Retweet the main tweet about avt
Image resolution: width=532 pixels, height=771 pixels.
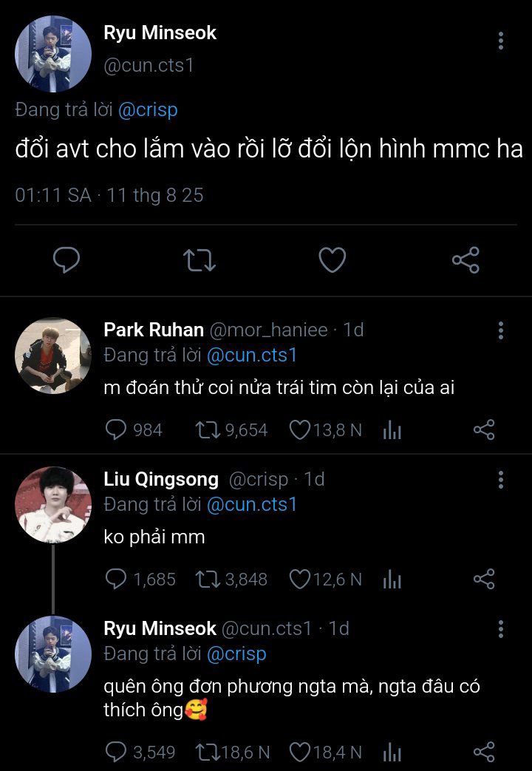point(199,259)
